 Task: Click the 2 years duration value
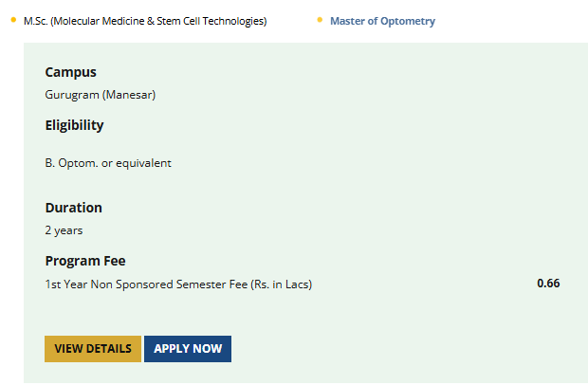pos(64,230)
